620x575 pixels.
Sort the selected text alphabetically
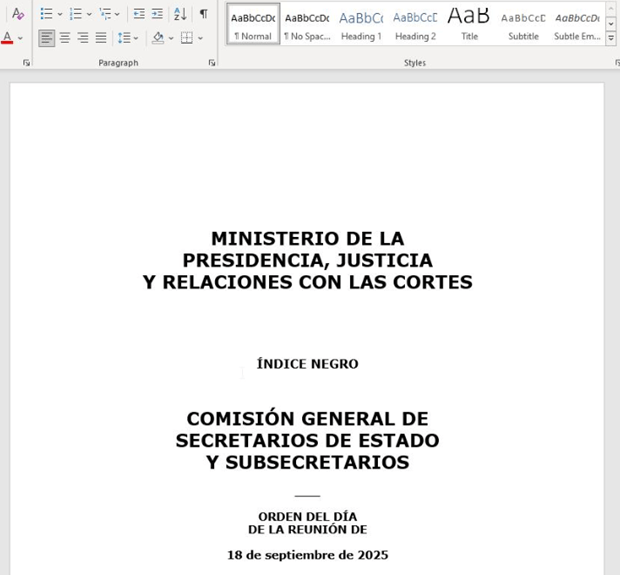tap(180, 14)
